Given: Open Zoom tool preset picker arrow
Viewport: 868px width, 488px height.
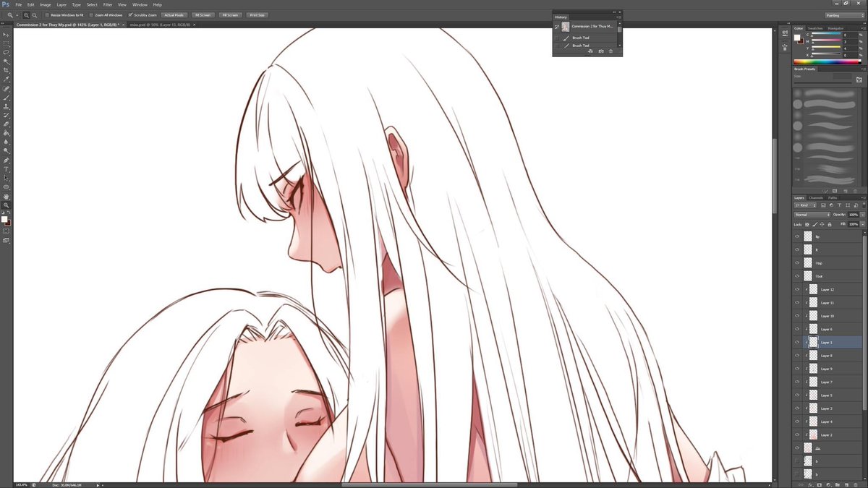Looking at the screenshot, I should [17, 14].
